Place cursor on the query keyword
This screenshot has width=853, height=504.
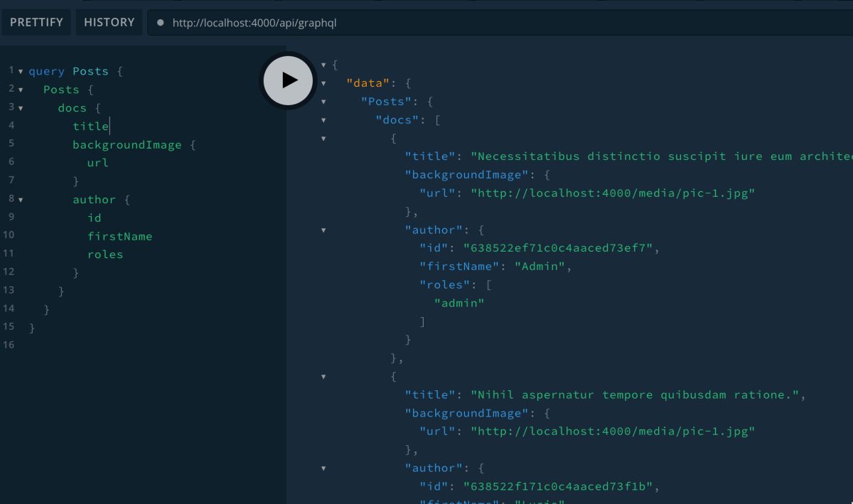click(47, 71)
